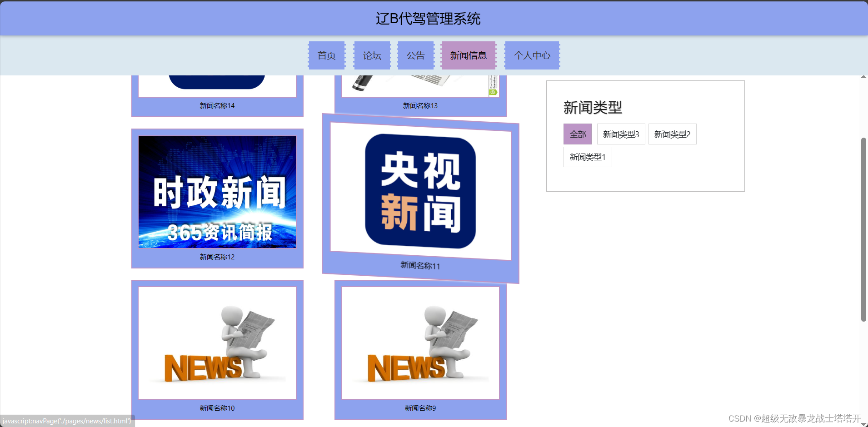Viewport: 868px width, 427px height.
Task: Click the scrollbar up arrow
Action: 863,77
